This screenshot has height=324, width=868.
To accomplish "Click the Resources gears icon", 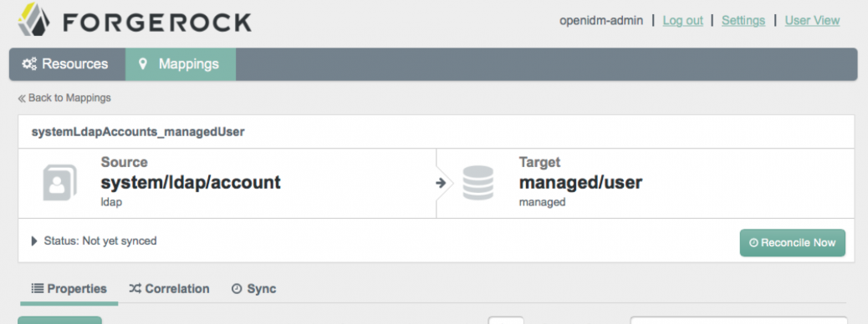I will click(29, 64).
